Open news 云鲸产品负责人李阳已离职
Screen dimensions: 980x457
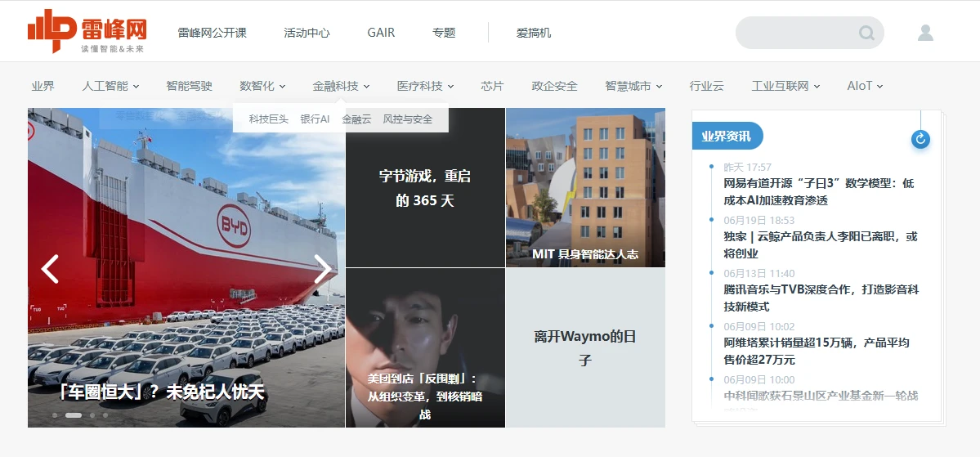click(x=821, y=245)
